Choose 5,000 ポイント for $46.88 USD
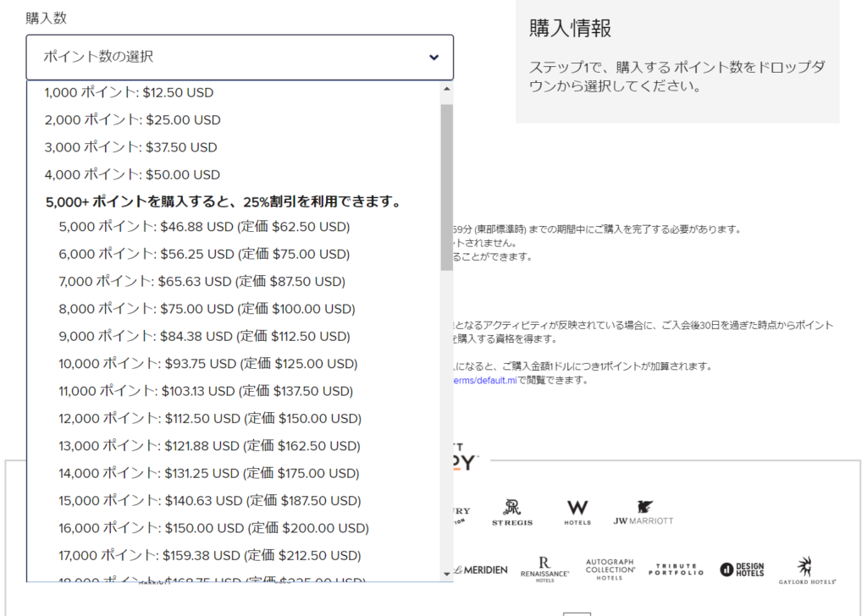The width and height of the screenshot is (867, 616). point(204,227)
